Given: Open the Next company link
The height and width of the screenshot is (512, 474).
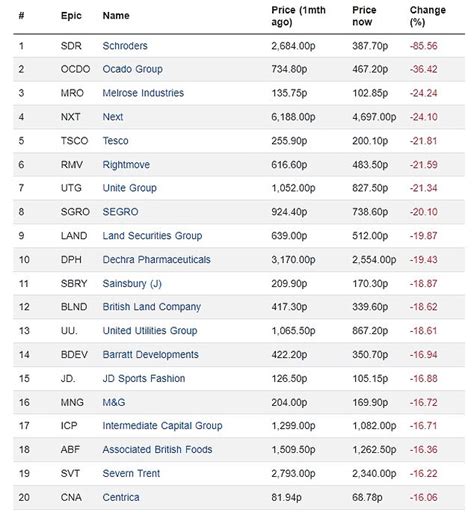Looking at the screenshot, I should (113, 117).
